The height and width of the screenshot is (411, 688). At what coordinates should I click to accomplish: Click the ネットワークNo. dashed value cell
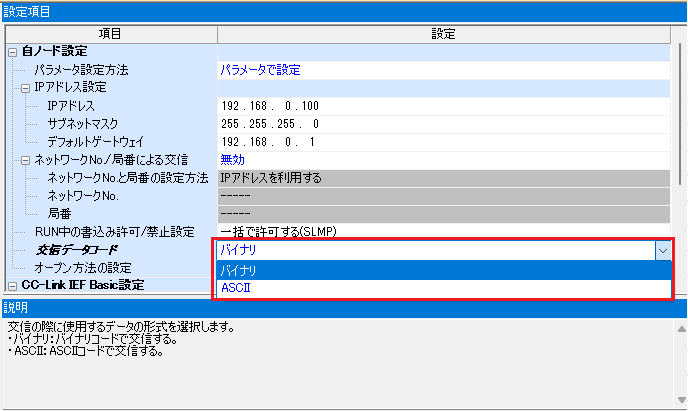444,196
